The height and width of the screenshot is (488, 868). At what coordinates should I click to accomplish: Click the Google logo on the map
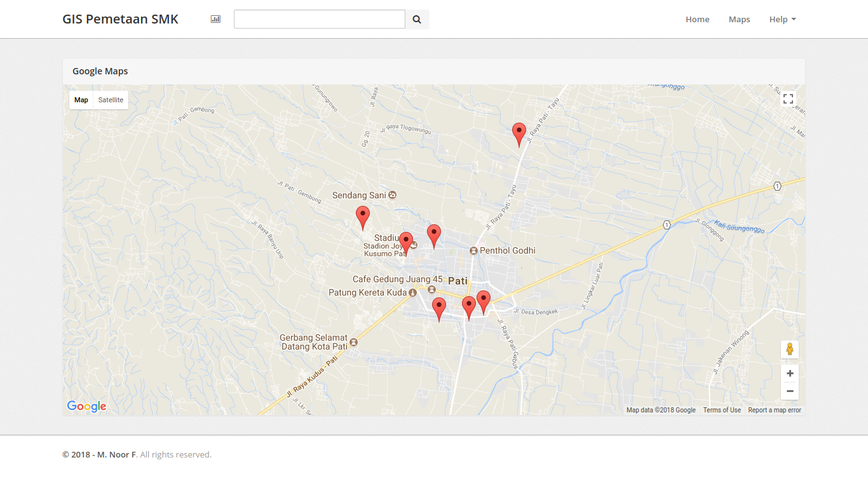[x=86, y=406]
